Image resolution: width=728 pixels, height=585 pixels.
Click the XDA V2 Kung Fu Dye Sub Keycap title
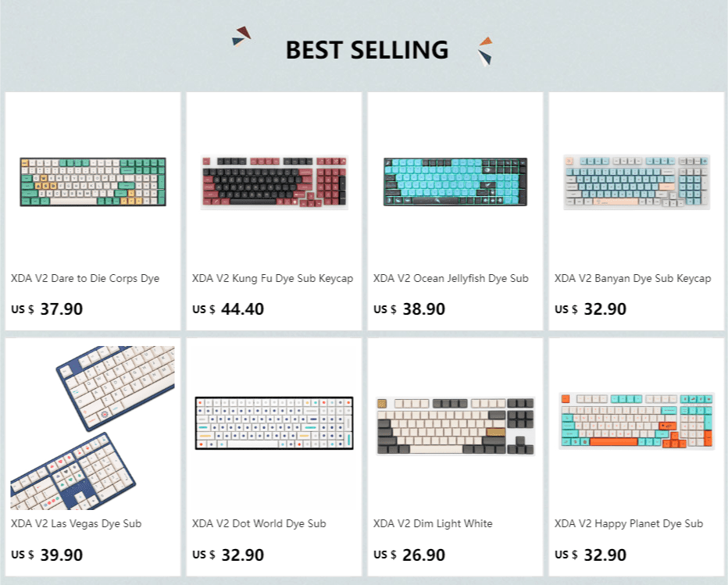273,278
